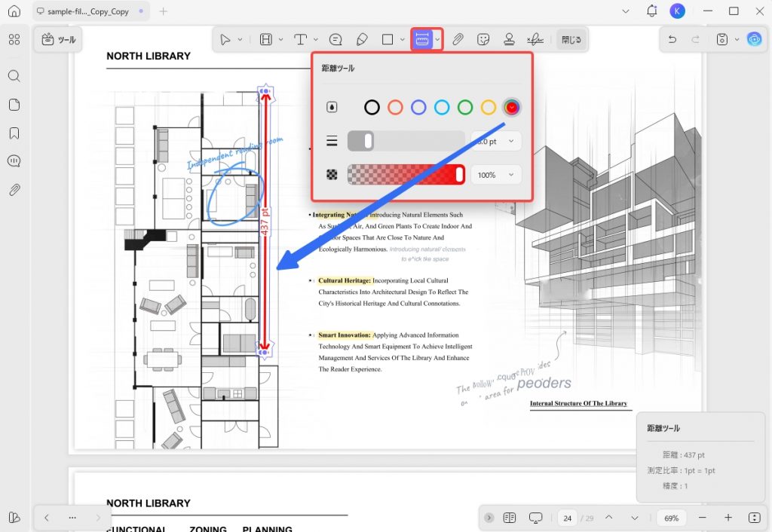Open the tab list chevron in title bar

point(625,11)
